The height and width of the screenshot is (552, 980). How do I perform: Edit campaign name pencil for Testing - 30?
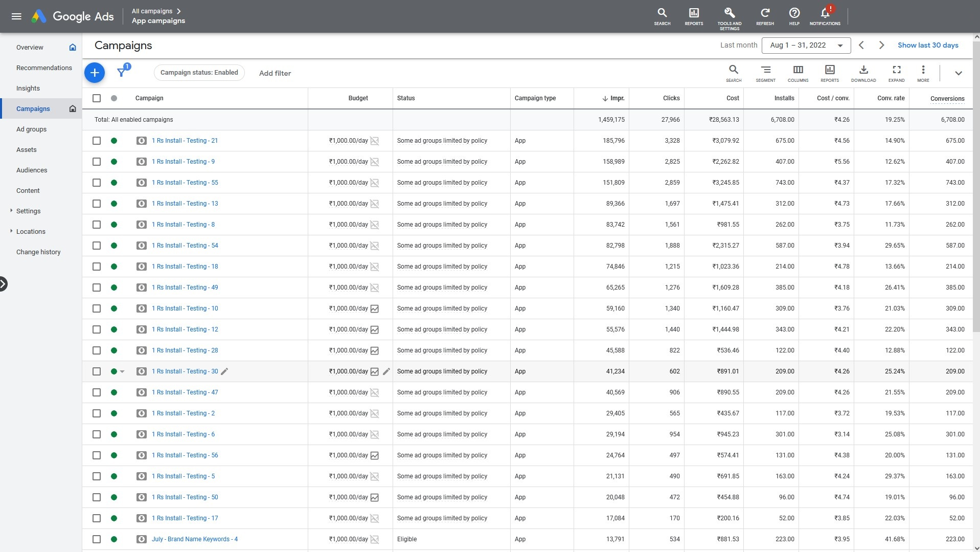(x=224, y=371)
